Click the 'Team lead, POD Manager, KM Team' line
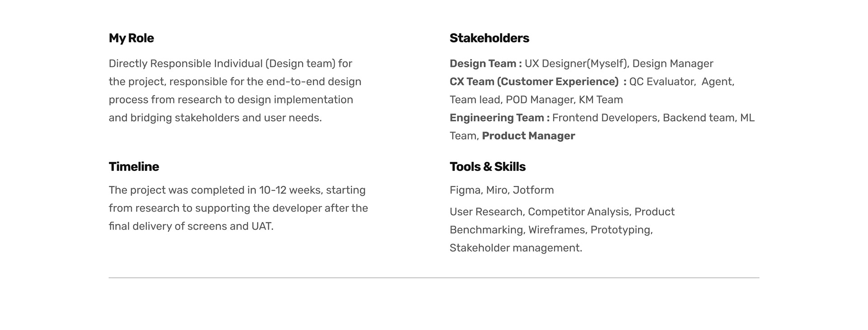Viewport: 868px width, 330px height. pos(536,100)
